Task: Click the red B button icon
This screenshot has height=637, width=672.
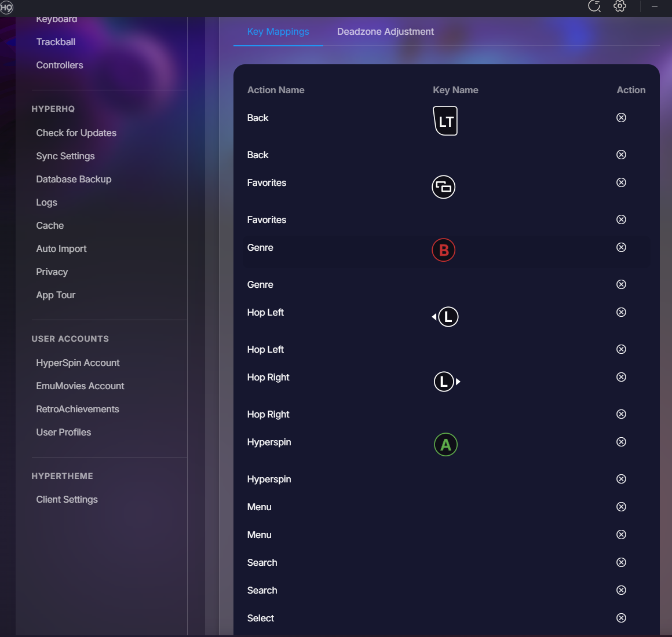Action: pyautogui.click(x=444, y=250)
